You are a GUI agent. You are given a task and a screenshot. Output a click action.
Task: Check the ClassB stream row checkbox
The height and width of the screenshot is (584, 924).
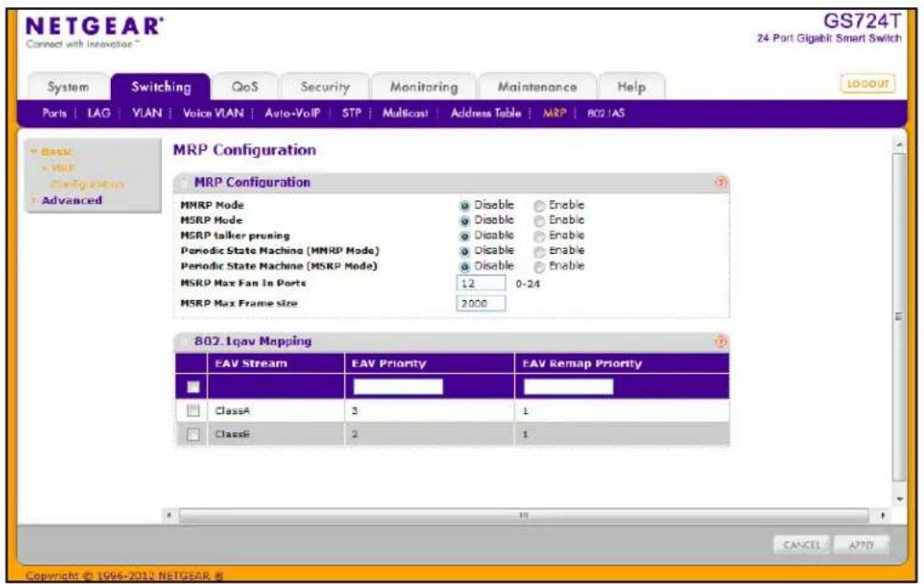coord(193,435)
